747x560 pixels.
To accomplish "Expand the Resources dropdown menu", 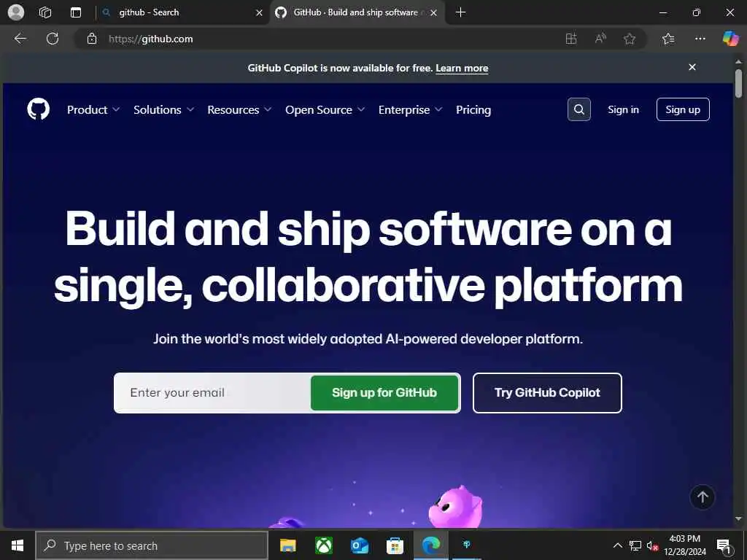I will tap(239, 109).
